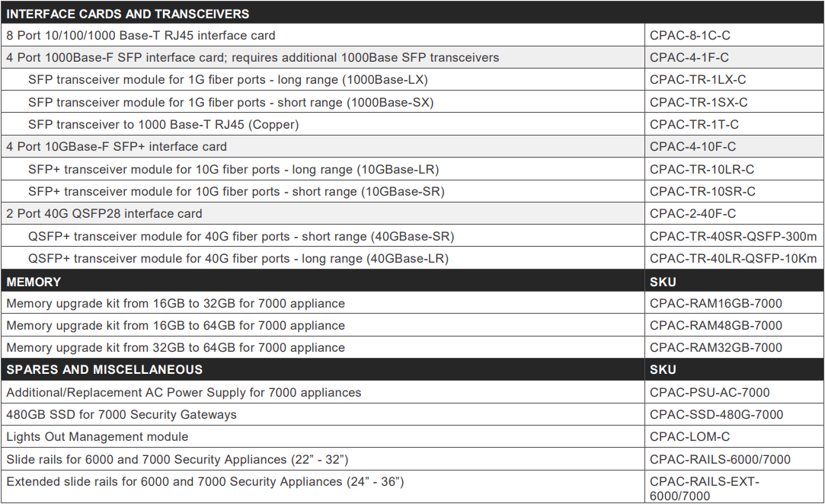Click the 40GBase-LR long range QSFP+ entry
The image size is (825, 504).
pyautogui.click(x=238, y=259)
